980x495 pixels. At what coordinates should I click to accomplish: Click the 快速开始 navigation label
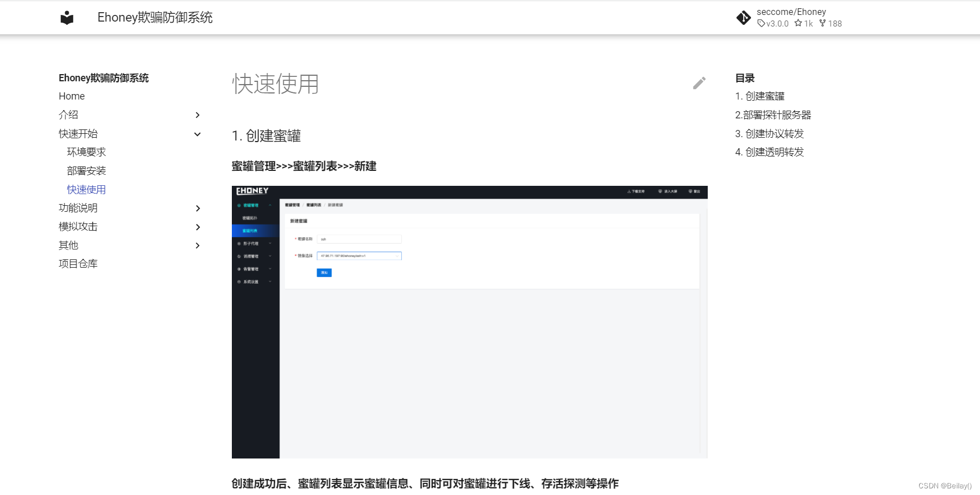(78, 134)
